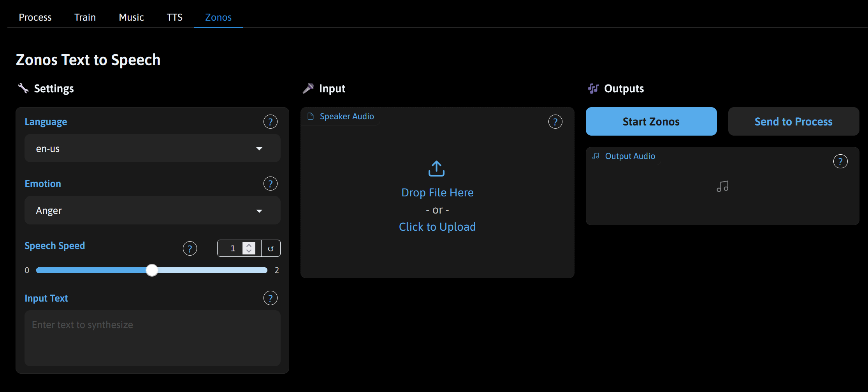Image resolution: width=868 pixels, height=392 pixels.
Task: Click the Input Text label
Action: 46,298
